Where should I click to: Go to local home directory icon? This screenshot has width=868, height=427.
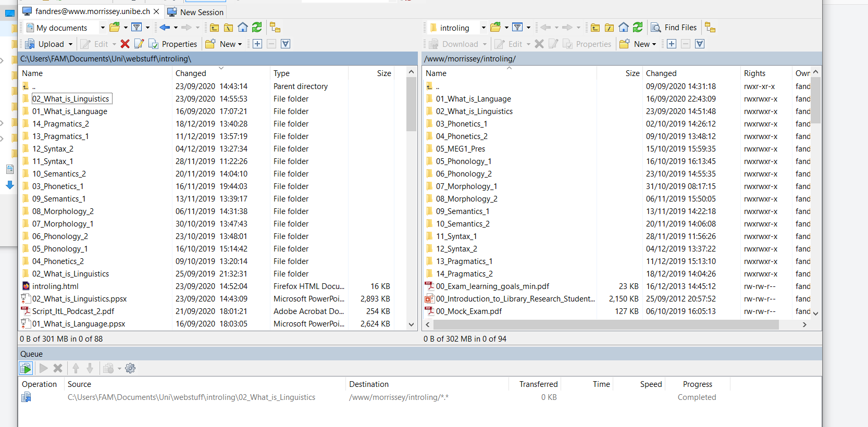(x=243, y=28)
